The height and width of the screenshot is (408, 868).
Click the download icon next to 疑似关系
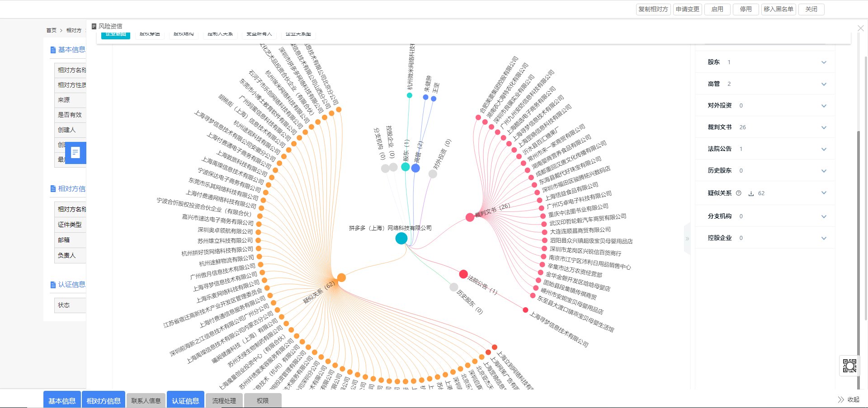[x=751, y=193]
